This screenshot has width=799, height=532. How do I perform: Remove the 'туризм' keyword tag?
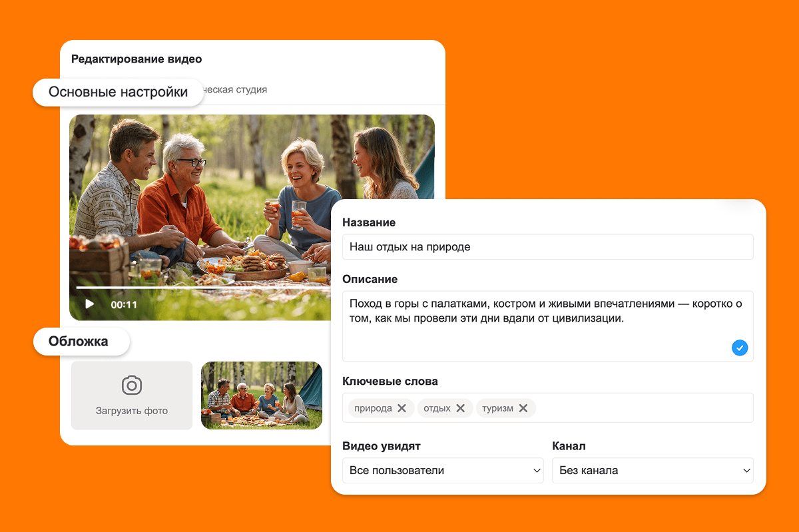pos(523,408)
